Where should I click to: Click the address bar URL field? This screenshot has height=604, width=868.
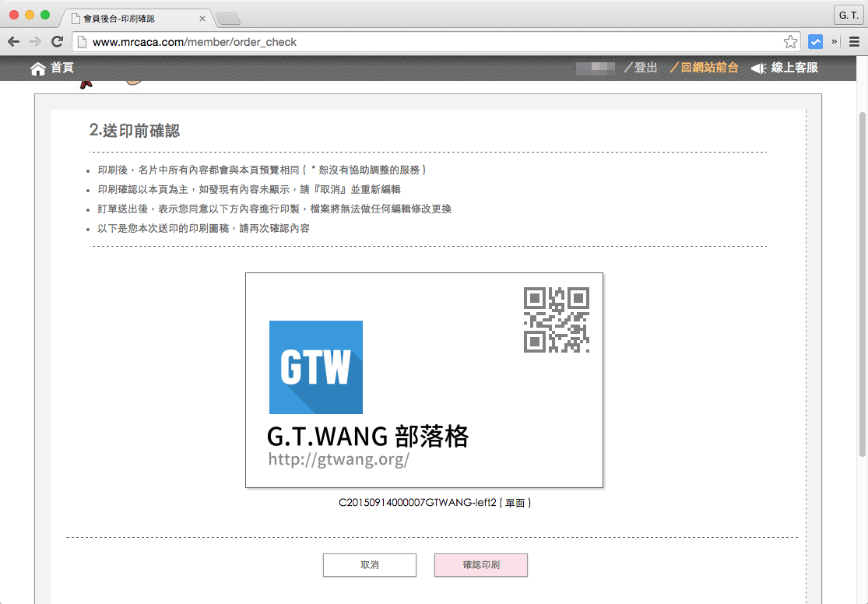pyautogui.click(x=428, y=42)
